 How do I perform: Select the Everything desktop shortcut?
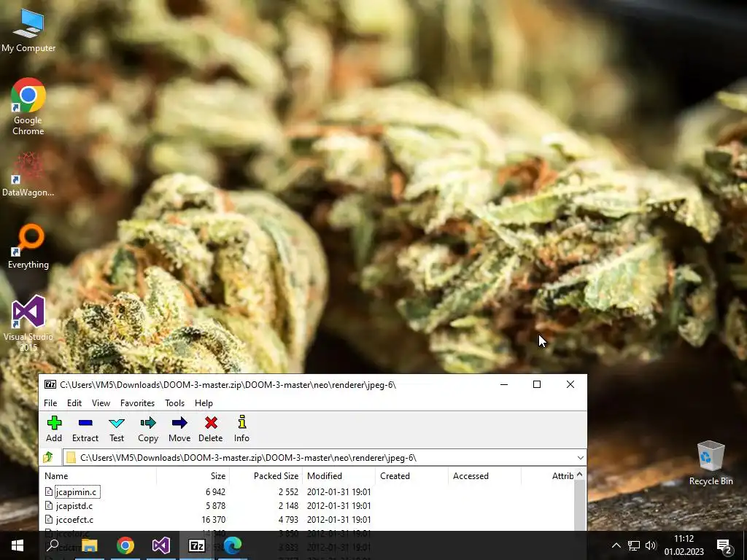[x=28, y=246]
